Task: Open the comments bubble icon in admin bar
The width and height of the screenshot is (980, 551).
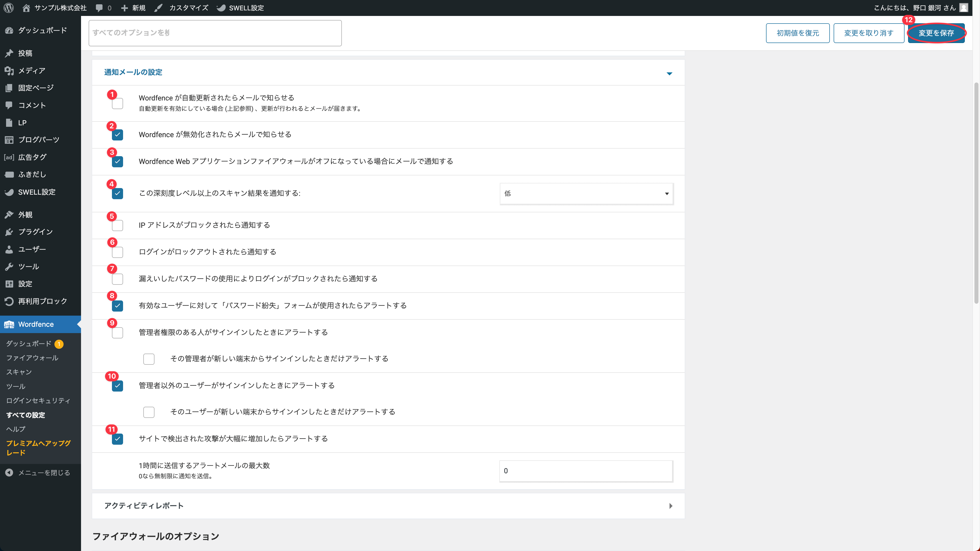Action: click(99, 8)
